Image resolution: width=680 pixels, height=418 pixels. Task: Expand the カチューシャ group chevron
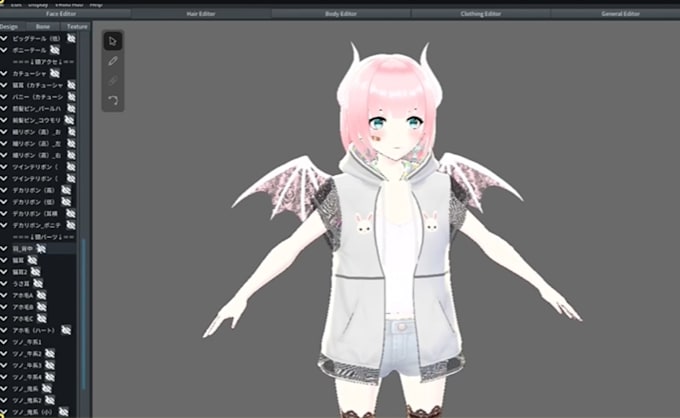4,73
